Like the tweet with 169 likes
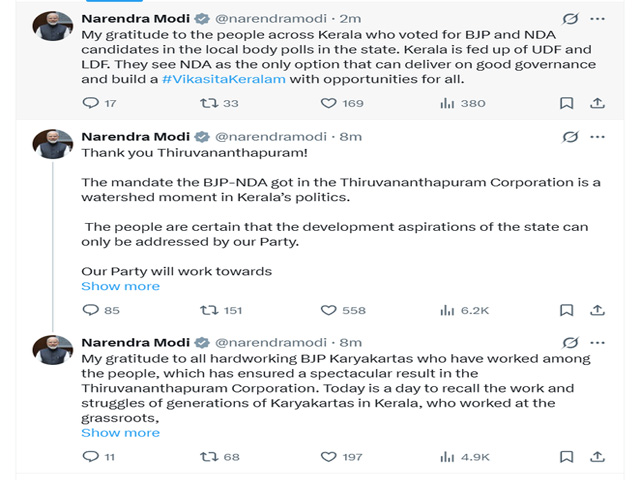The width and height of the screenshot is (640, 480). click(x=328, y=103)
